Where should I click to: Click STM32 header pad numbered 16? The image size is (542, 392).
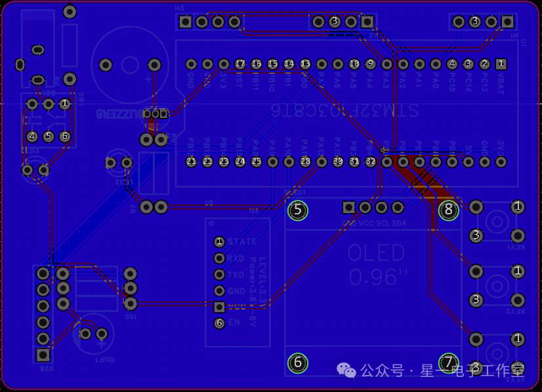click(256, 64)
